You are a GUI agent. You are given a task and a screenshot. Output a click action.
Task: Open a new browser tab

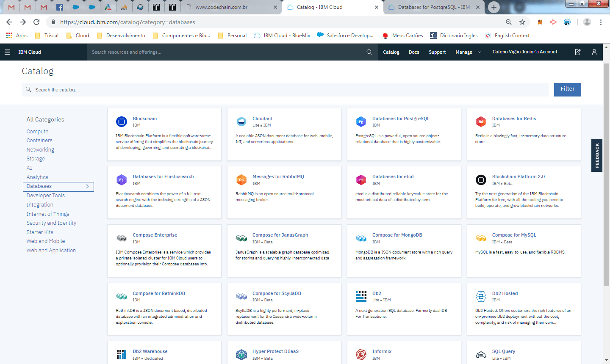(x=494, y=7)
